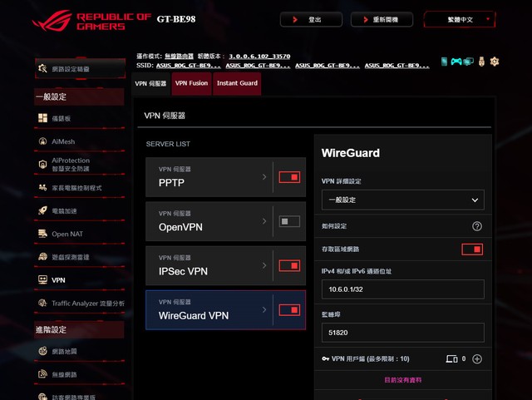Click the 進階設定 sidebar section header
The height and width of the screenshot is (400, 532).
(x=80, y=329)
